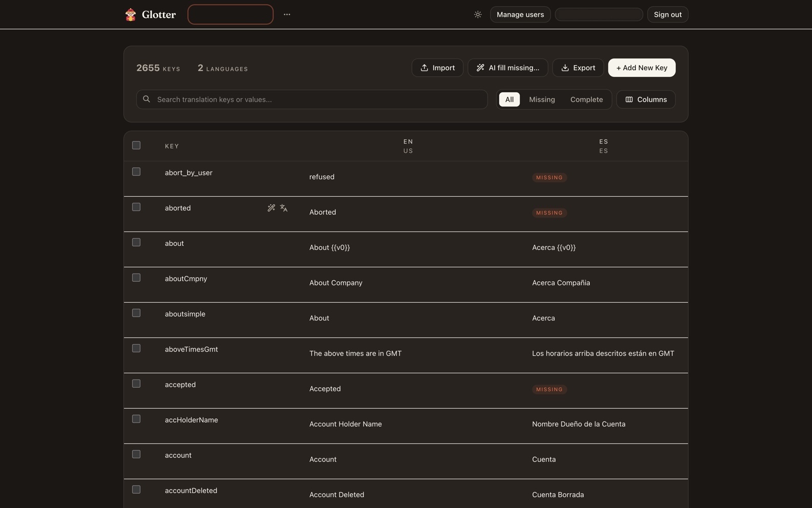812x508 pixels.
Task: Click the 2655 keys counter
Action: coord(158,68)
